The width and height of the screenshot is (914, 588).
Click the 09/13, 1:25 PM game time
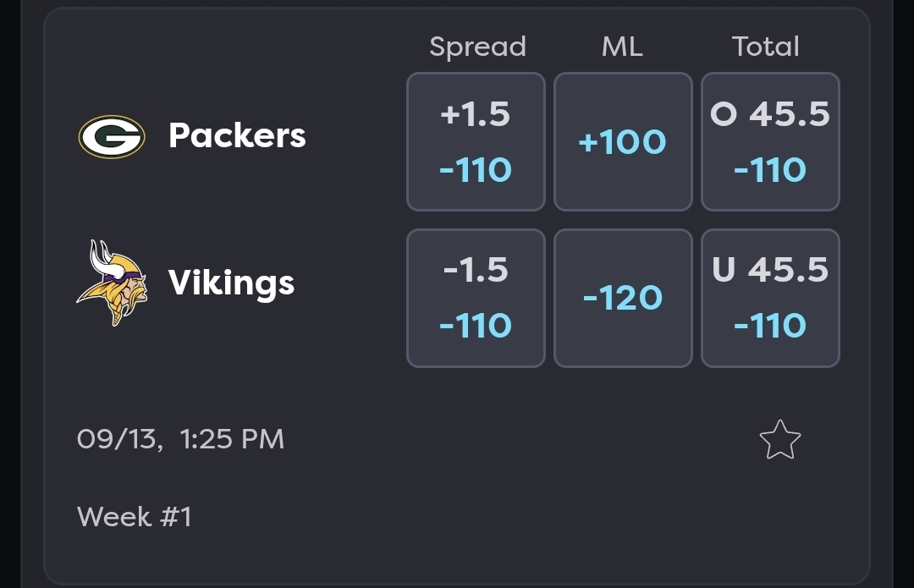pyautogui.click(x=181, y=439)
